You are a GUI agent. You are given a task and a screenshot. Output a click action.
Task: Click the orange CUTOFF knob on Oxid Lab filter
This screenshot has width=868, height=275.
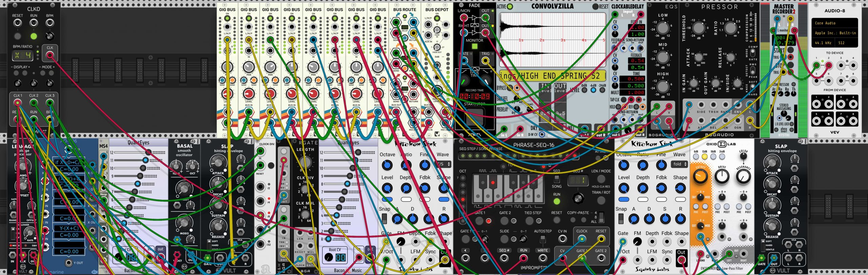[700, 176]
